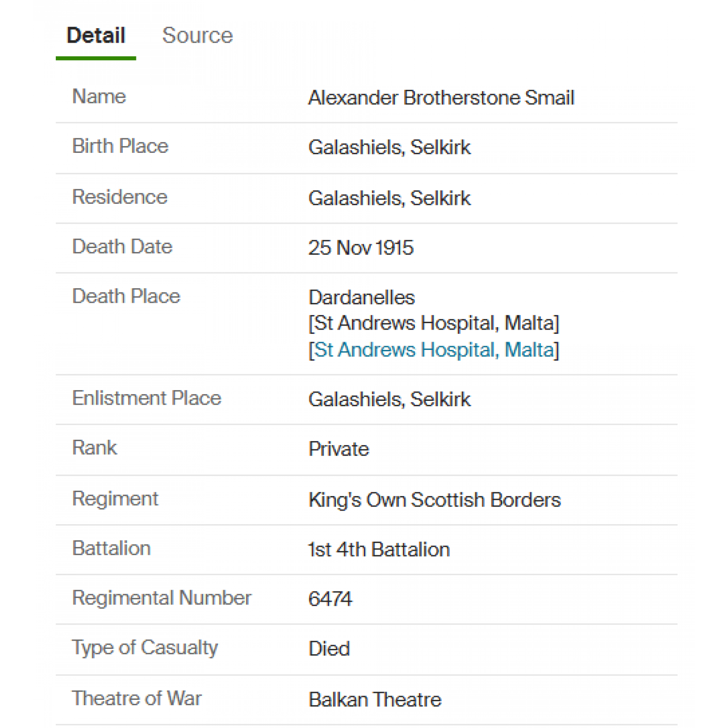This screenshot has width=728, height=728.
Task: Click the Dardanelles death place text
Action: (x=362, y=298)
